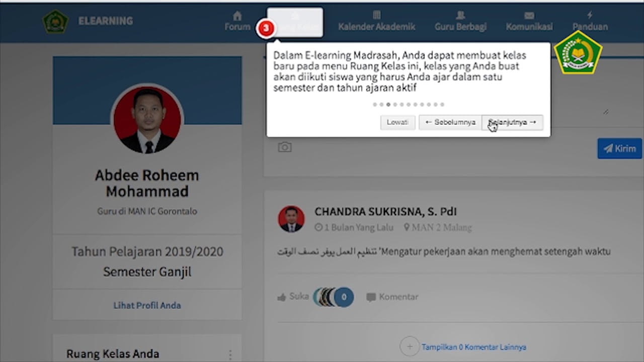The image size is (644, 362).
Task: Click the Kalender Akademik icon
Action: point(376,15)
